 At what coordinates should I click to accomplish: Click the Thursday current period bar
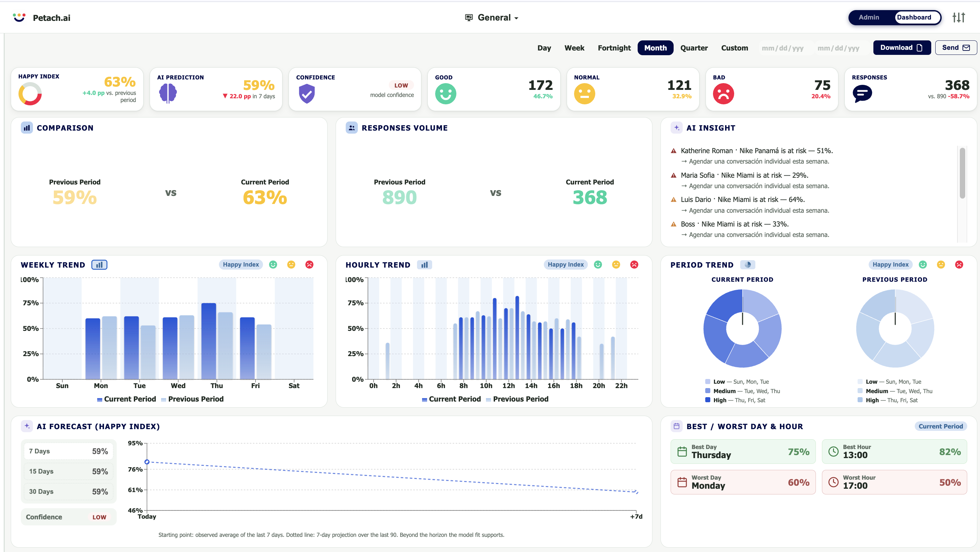209,341
